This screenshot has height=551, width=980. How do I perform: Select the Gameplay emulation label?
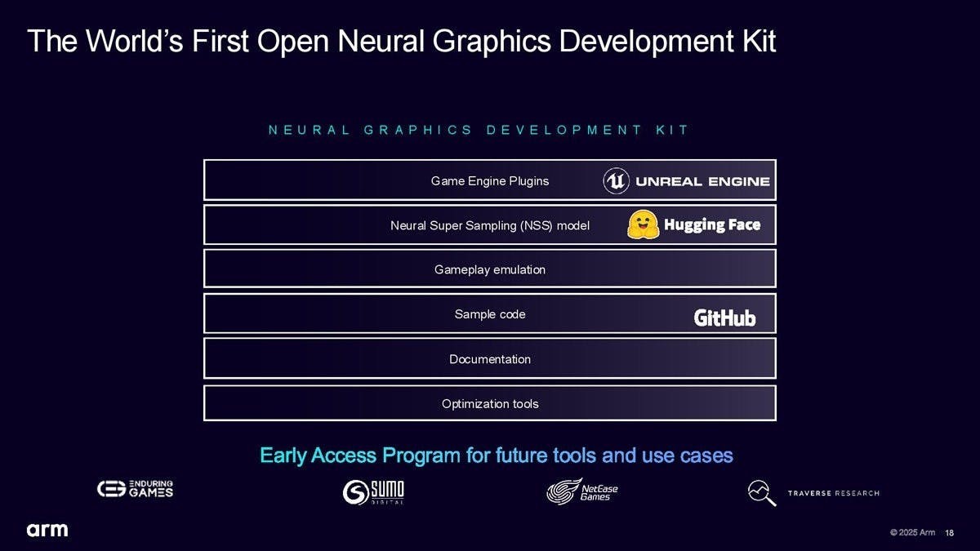pyautogui.click(x=490, y=269)
